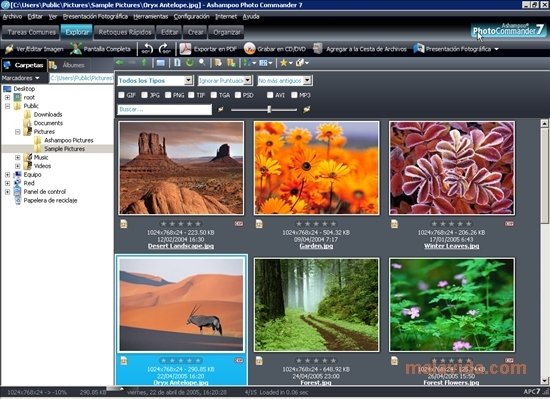
Task: Click tag icon under Winter Leaves thumbnail
Action: point(509,223)
